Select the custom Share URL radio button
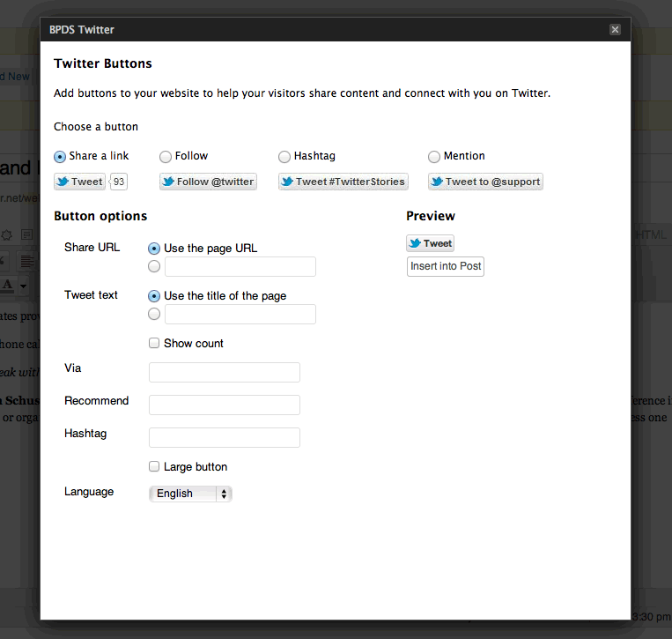 pyautogui.click(x=155, y=266)
